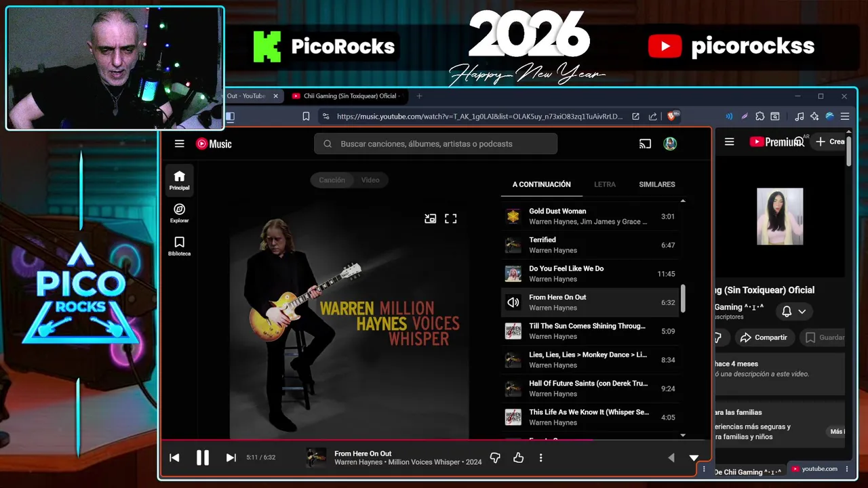Screen dimensions: 868x488
Task: Open the media control music note icon
Action: tap(800, 117)
